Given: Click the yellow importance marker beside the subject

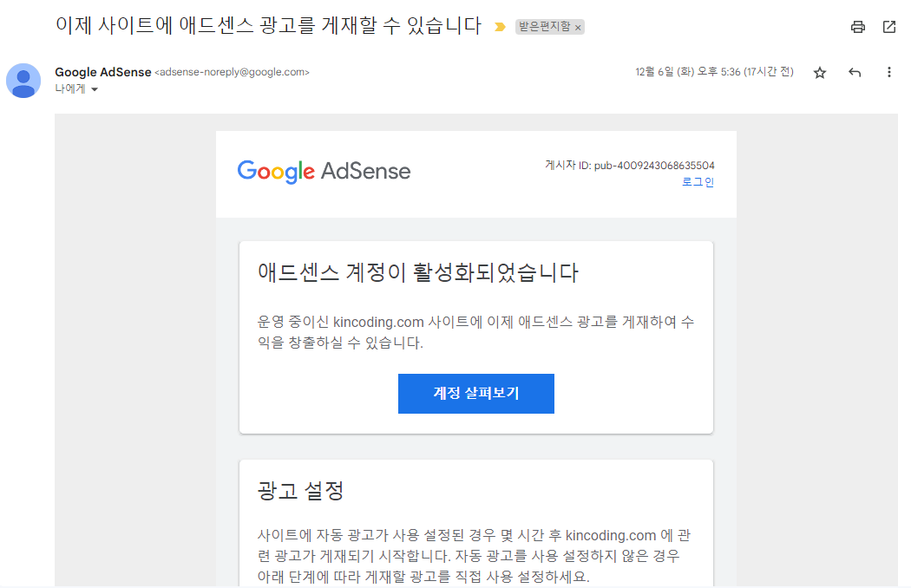Looking at the screenshot, I should tap(499, 27).
